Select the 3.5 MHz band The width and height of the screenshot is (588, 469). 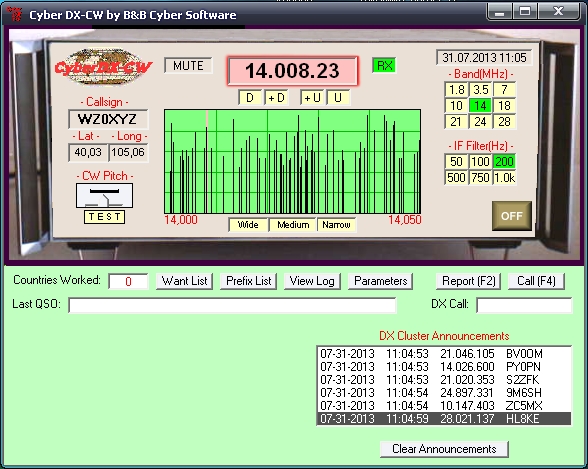[480, 90]
